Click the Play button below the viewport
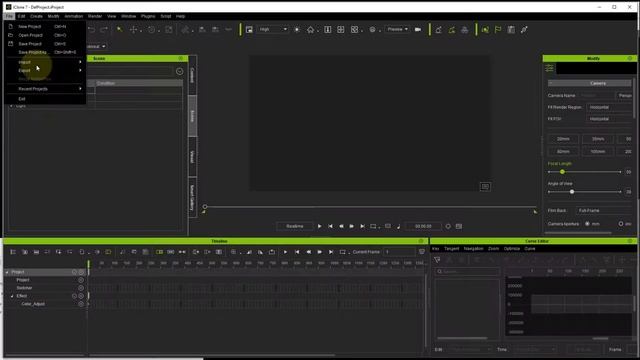 tap(319, 226)
